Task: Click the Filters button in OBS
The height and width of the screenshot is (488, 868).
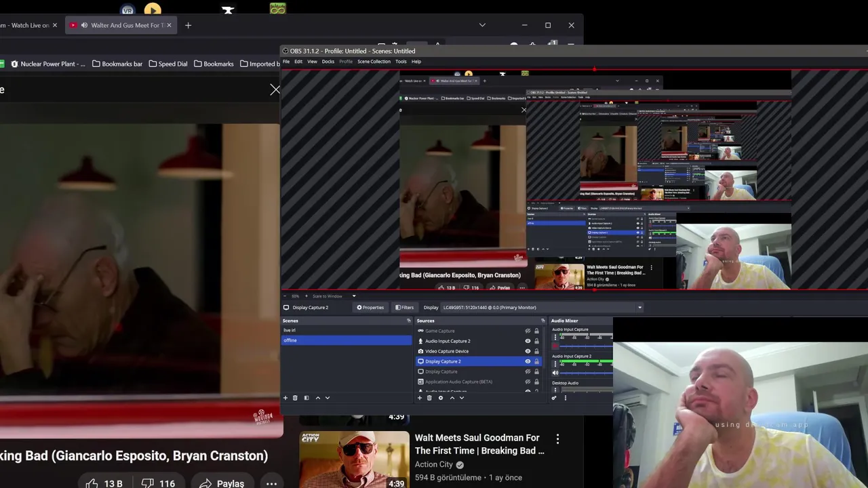Action: pyautogui.click(x=405, y=308)
